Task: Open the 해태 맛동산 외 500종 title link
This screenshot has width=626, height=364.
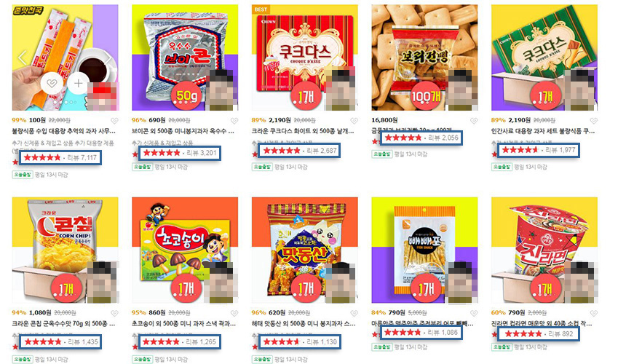Action: (304, 324)
